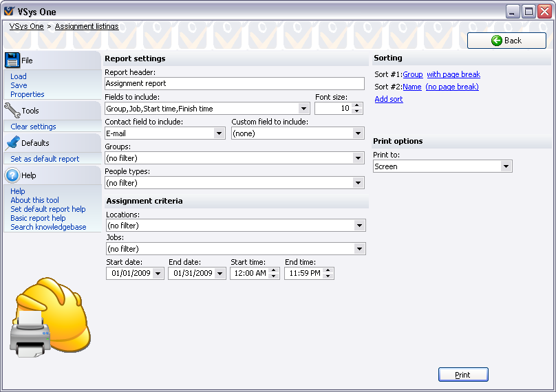Open the Help link in Help section
Viewport: 556px width, 392px height.
pyautogui.click(x=18, y=191)
